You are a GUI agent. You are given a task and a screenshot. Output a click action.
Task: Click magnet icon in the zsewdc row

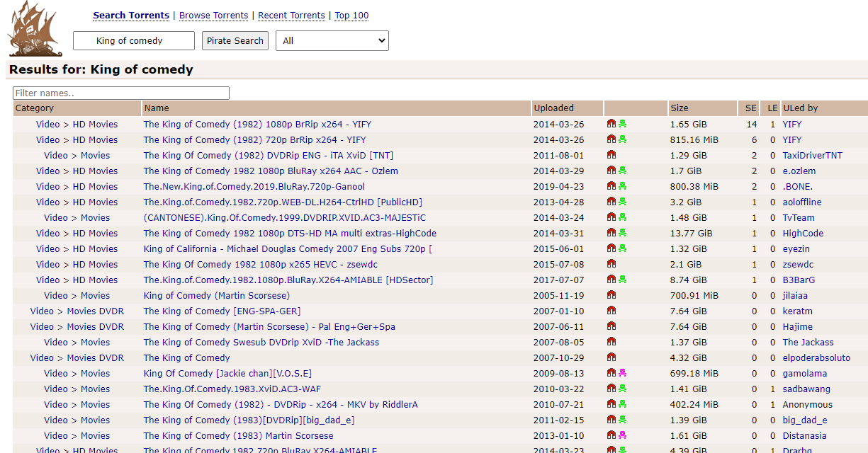click(611, 264)
